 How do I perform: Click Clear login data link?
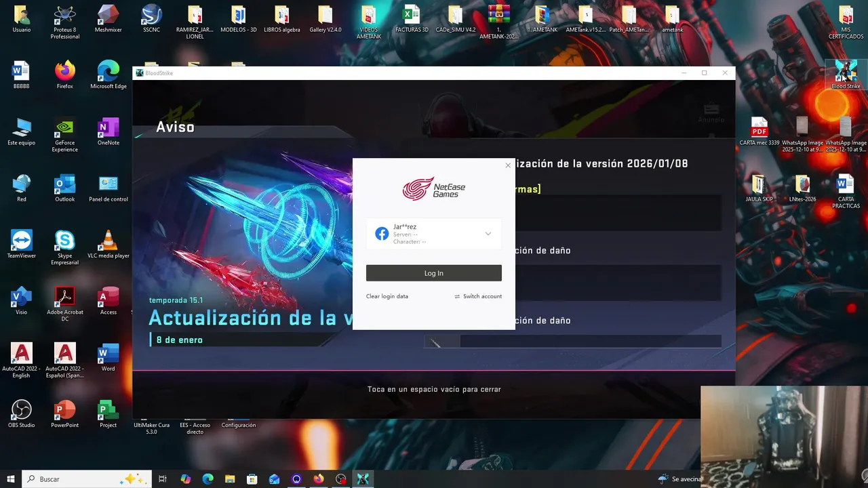(x=387, y=296)
